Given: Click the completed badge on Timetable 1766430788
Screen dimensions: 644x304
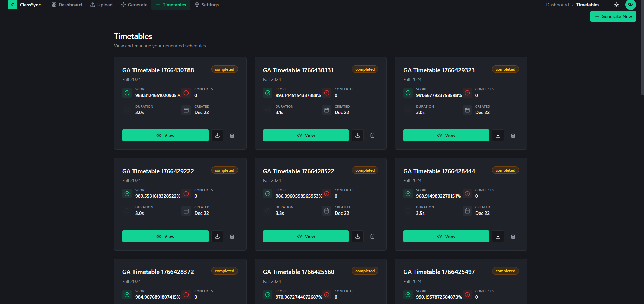Looking at the screenshot, I should pyautogui.click(x=225, y=69).
